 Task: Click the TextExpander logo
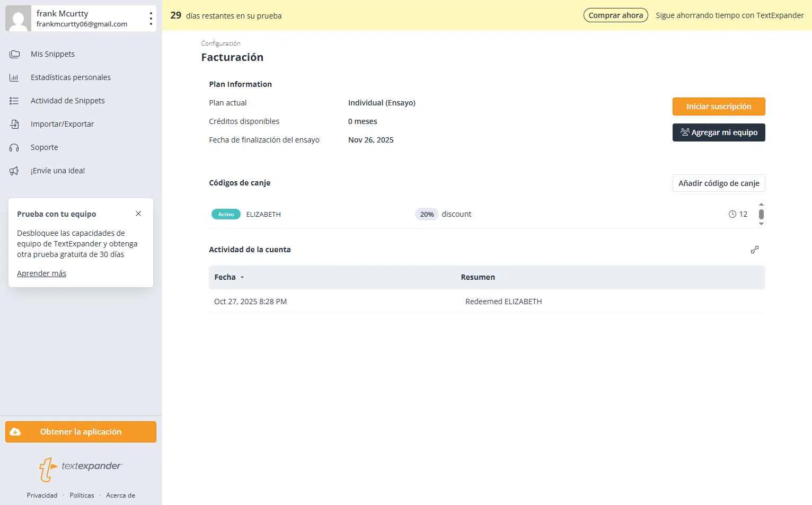pyautogui.click(x=81, y=469)
